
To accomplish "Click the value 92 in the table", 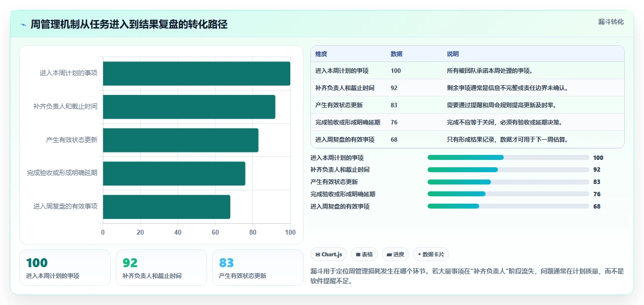I will tap(394, 88).
